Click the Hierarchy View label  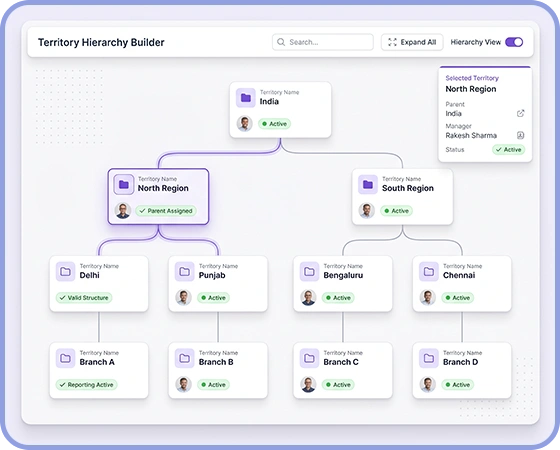tap(476, 42)
